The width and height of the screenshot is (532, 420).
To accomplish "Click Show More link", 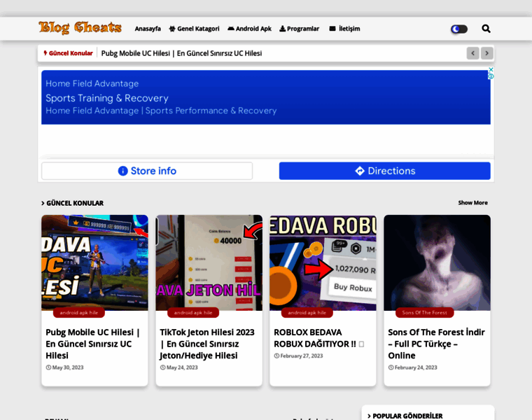I will [472, 203].
